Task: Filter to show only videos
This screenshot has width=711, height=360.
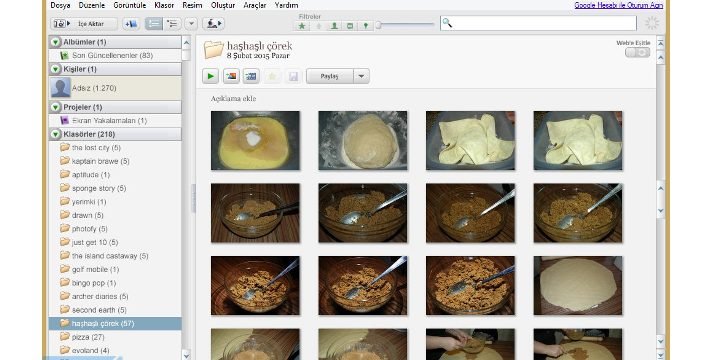Action: (x=350, y=26)
